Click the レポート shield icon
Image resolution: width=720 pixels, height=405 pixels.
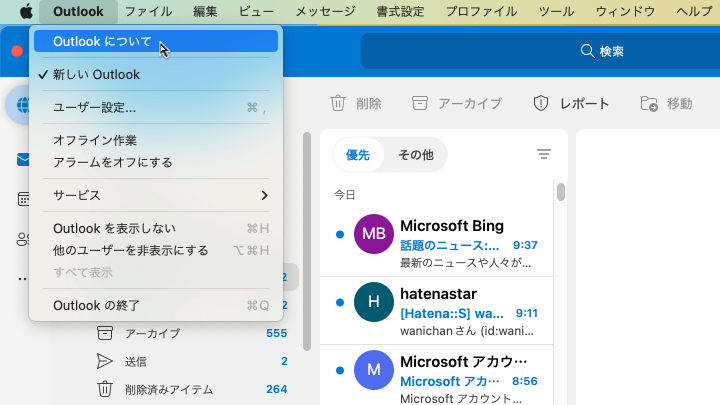pyautogui.click(x=540, y=103)
